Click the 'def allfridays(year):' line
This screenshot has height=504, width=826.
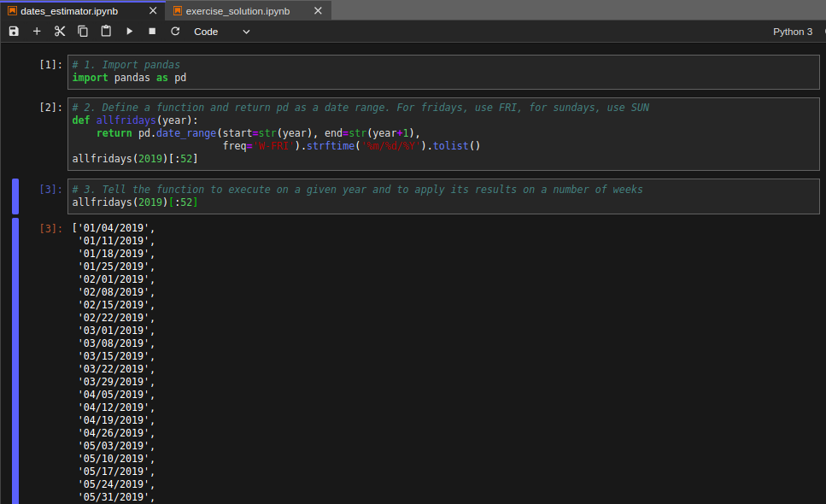tap(135, 120)
